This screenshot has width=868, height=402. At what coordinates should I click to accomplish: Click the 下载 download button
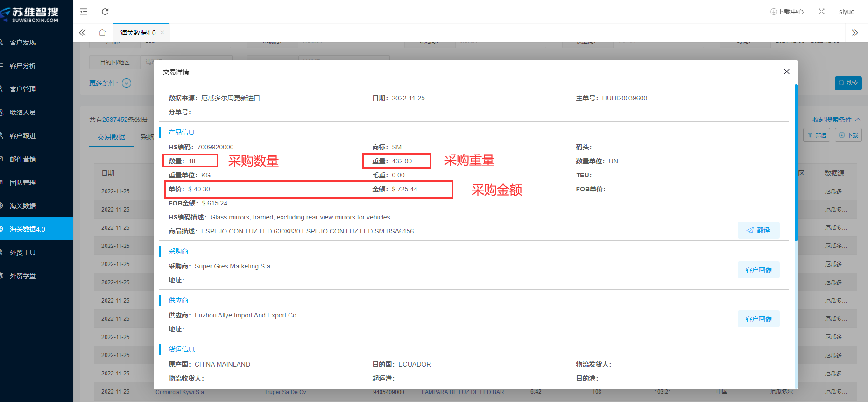(x=848, y=135)
